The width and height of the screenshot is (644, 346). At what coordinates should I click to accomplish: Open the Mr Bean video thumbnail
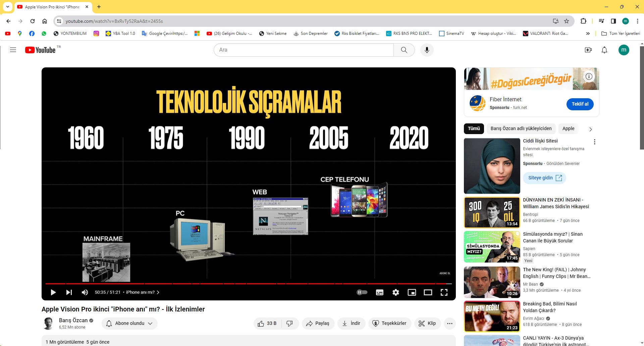492,282
